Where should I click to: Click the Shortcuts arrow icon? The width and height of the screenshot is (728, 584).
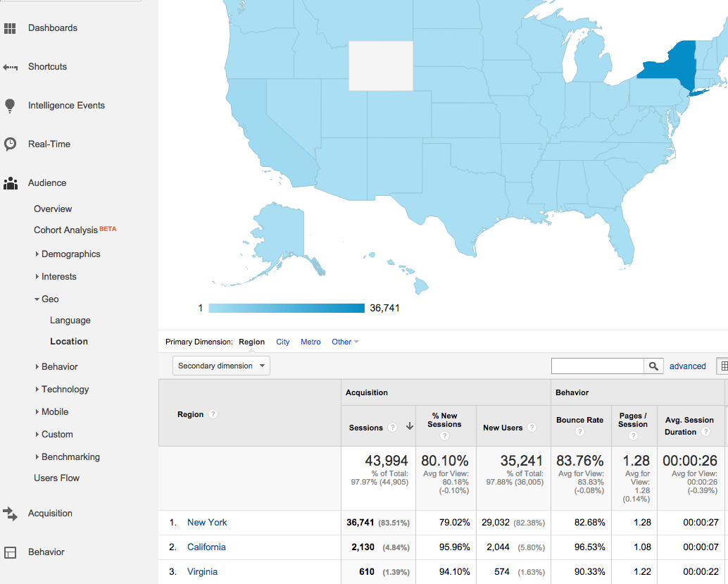pyautogui.click(x=10, y=67)
